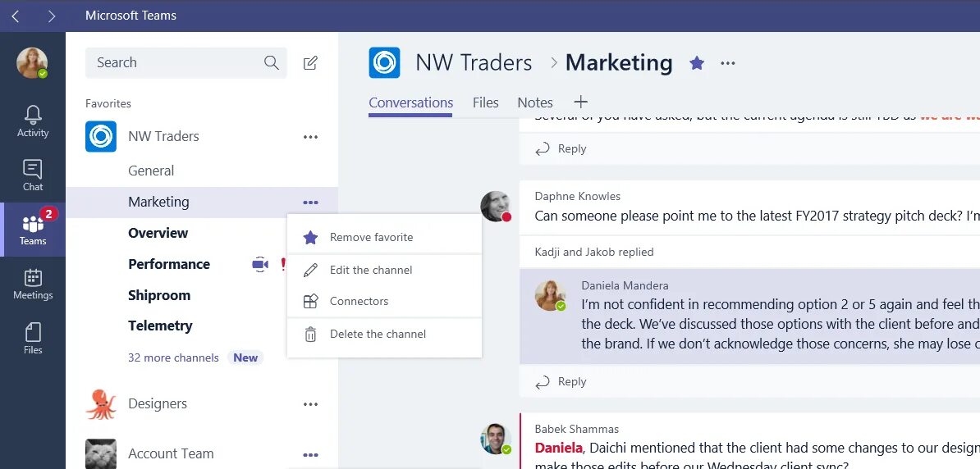Reply to the agenda message thread at top
The height and width of the screenshot is (469, 980).
click(x=561, y=148)
